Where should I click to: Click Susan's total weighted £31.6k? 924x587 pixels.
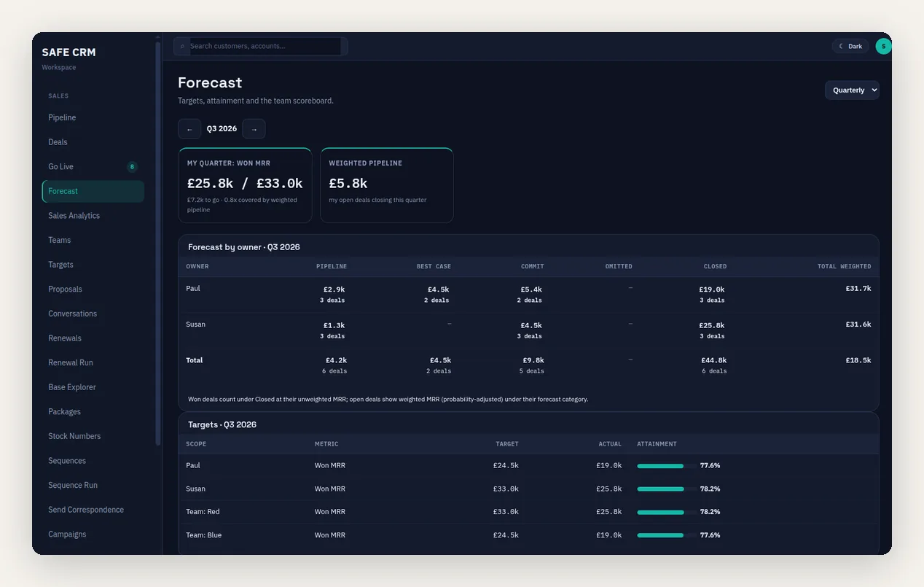click(x=858, y=324)
